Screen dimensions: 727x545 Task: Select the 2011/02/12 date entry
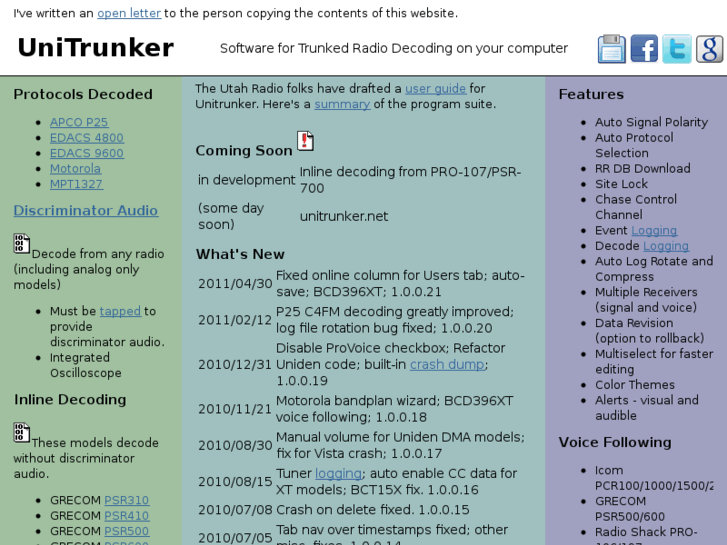coord(235,320)
